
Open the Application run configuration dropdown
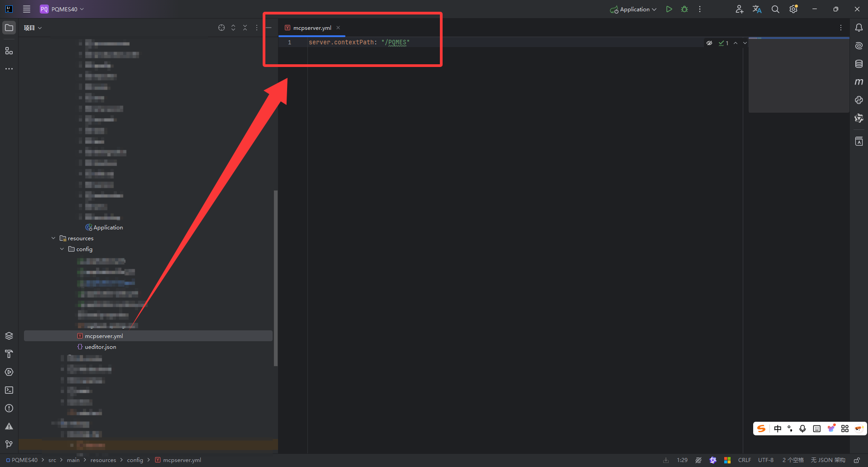[x=632, y=9]
